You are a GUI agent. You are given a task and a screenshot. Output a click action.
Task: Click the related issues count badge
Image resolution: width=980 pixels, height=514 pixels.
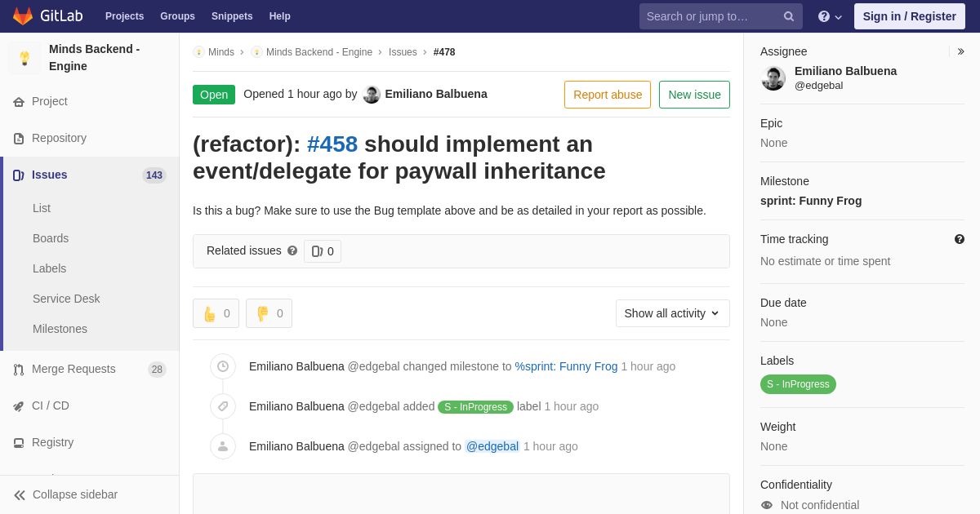point(323,251)
